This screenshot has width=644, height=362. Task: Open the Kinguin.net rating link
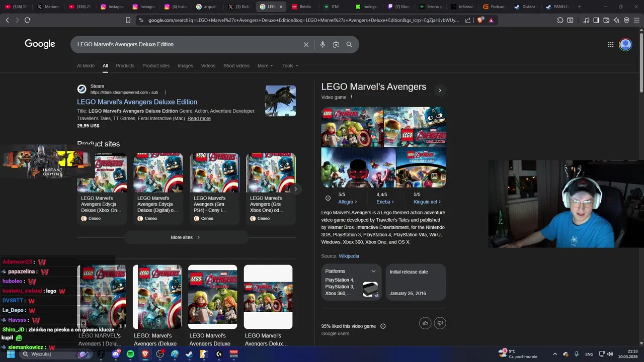pyautogui.click(x=427, y=202)
